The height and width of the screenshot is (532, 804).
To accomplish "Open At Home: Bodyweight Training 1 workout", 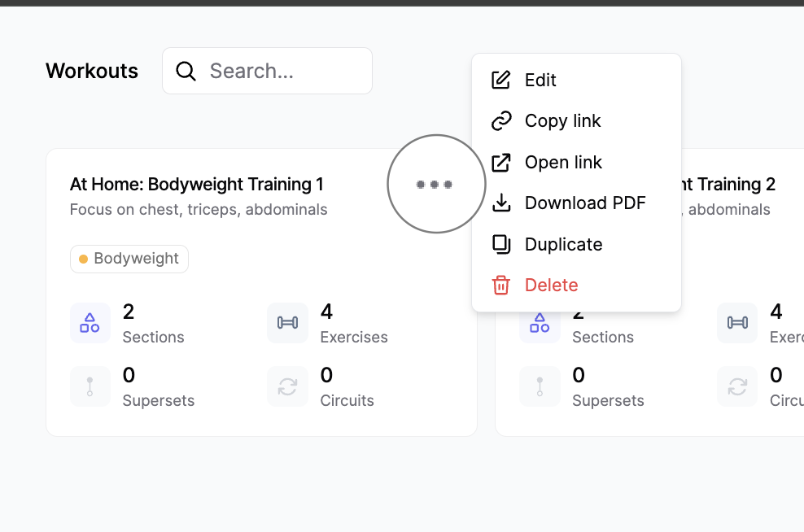I will coord(197,185).
